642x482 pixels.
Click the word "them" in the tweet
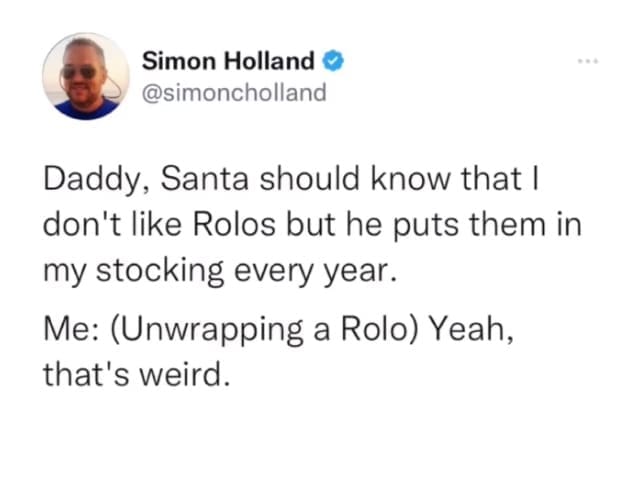point(513,226)
